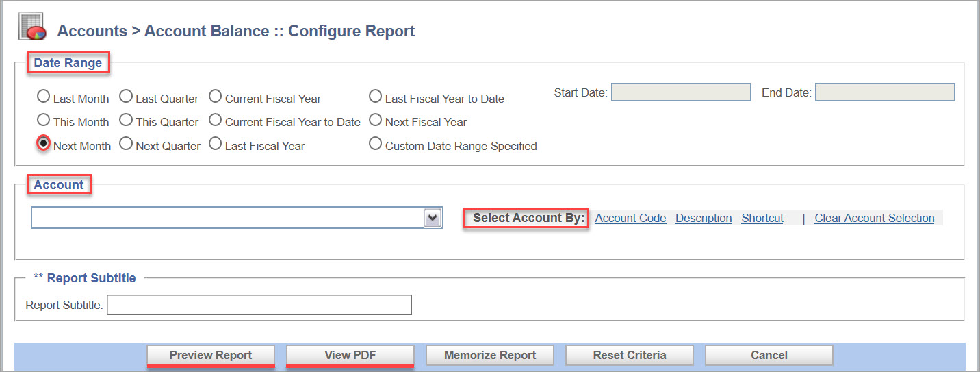Select Last Fiscal Year to Date

(375, 96)
